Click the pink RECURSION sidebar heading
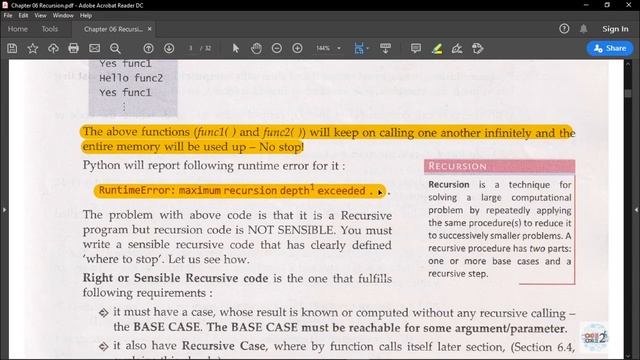 point(499,166)
